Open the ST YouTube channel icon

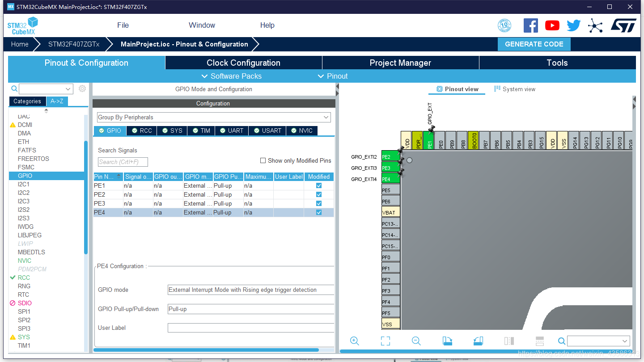coord(552,25)
